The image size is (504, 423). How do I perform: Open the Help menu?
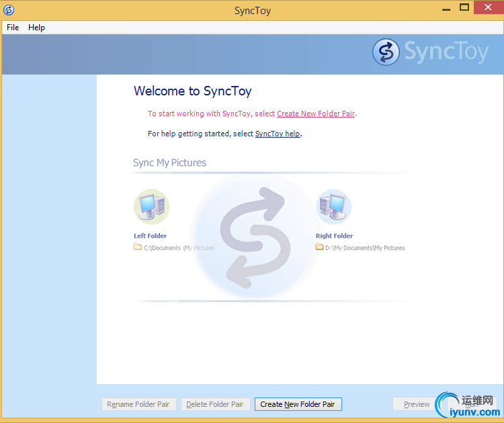pos(36,28)
